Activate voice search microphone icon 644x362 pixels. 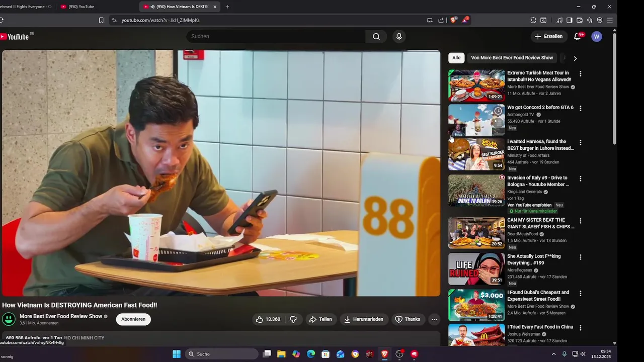click(399, 37)
